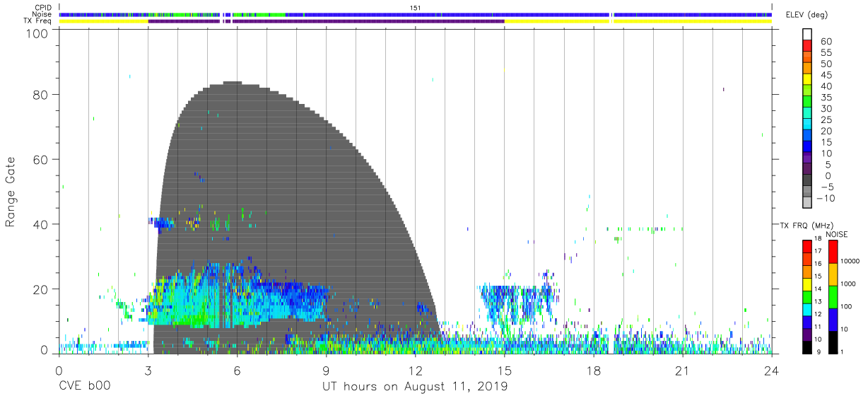The height and width of the screenshot is (401, 868).
Task: Click the 'NOISE' legend title
Action: 838,234
